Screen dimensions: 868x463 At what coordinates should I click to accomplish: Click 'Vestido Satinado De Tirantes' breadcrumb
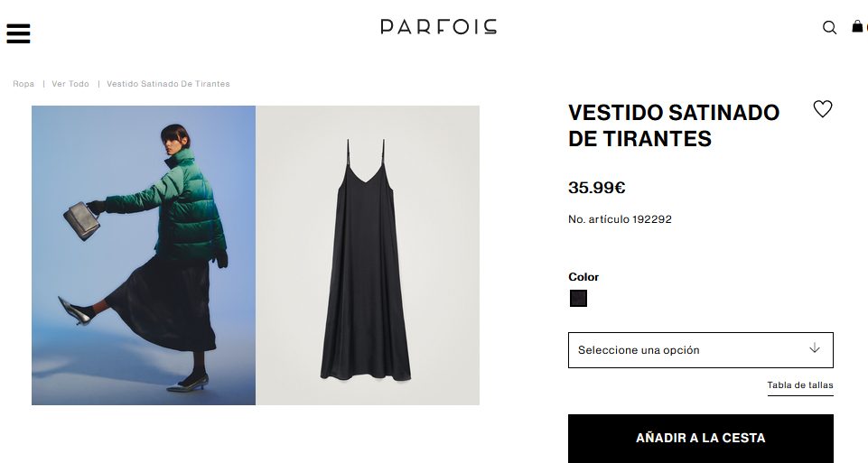[168, 84]
